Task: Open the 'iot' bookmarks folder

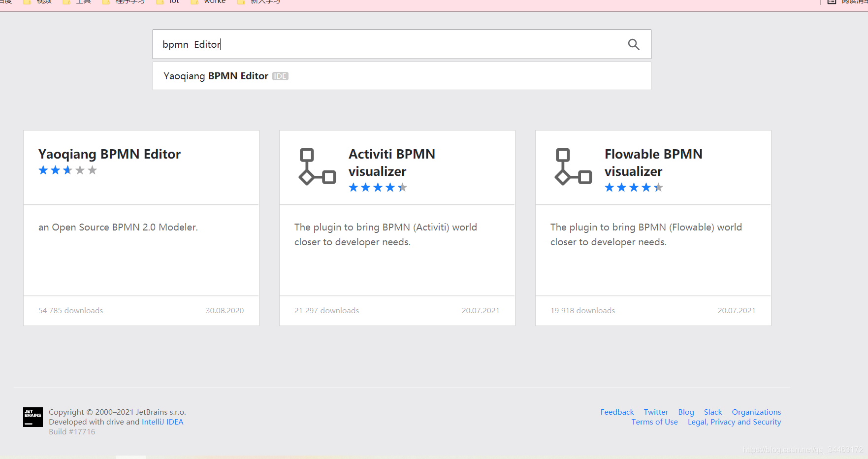Action: (168, 2)
